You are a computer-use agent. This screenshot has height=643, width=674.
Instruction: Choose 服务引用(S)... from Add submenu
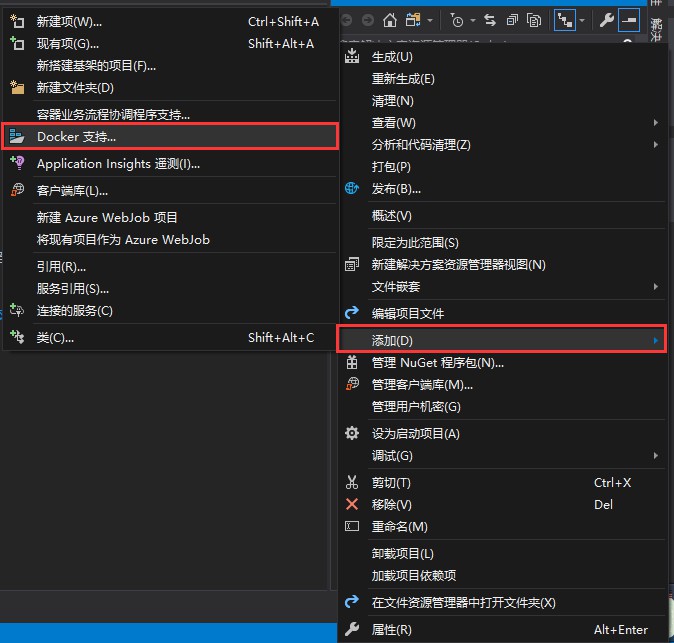170,289
